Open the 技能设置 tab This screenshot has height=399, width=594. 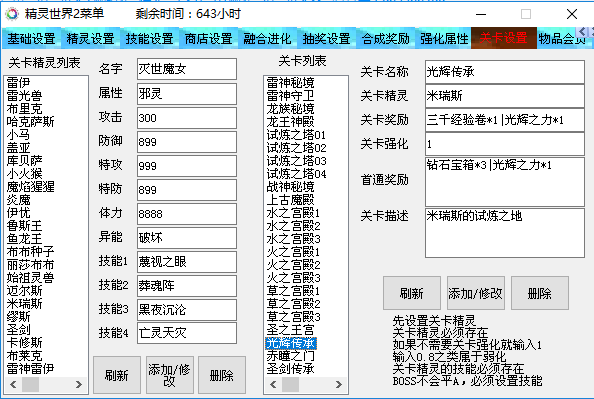(x=150, y=38)
